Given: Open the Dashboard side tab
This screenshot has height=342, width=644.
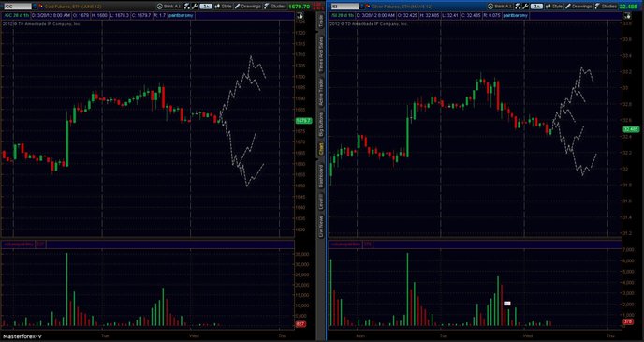Looking at the screenshot, I should coord(321,176).
